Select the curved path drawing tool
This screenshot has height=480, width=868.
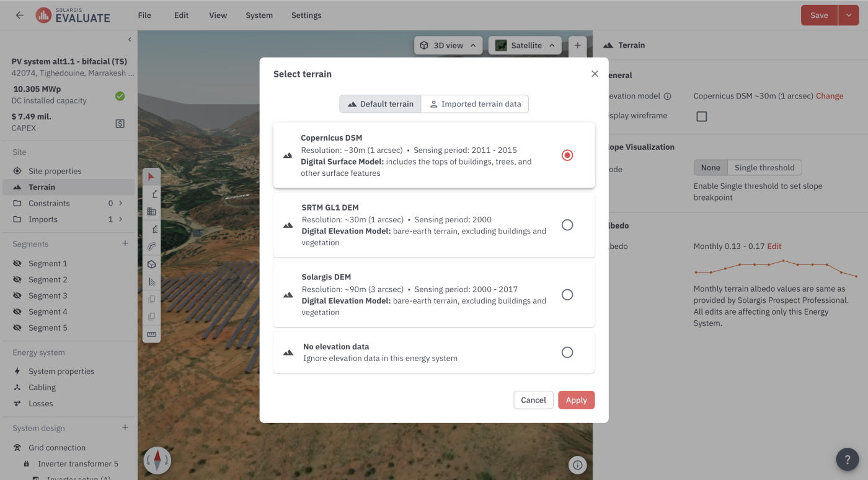coord(151,247)
